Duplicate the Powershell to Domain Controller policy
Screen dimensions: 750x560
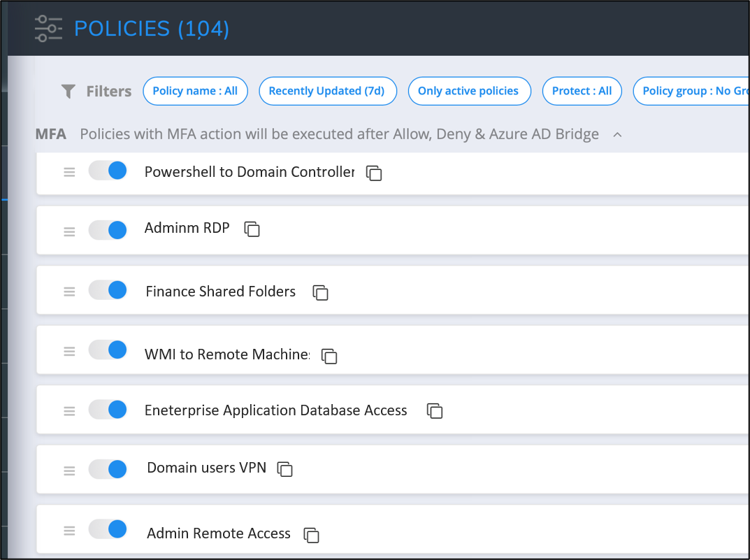[x=375, y=173]
